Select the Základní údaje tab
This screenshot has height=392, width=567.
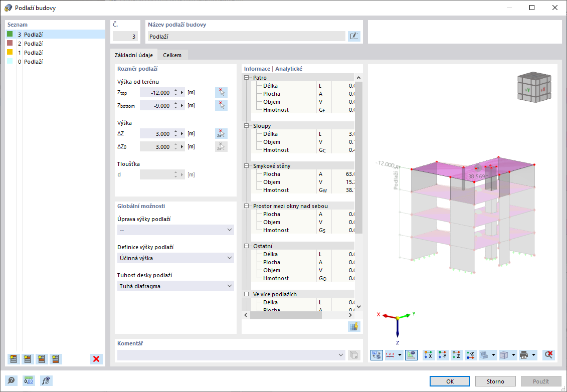(134, 55)
